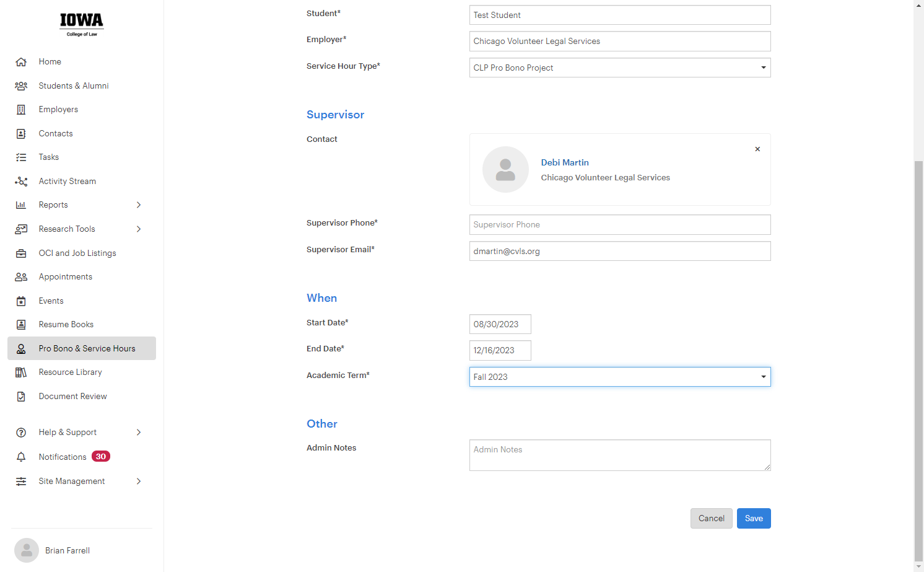The width and height of the screenshot is (924, 572).
Task: Click the Supervisor Email field
Action: 620,251
